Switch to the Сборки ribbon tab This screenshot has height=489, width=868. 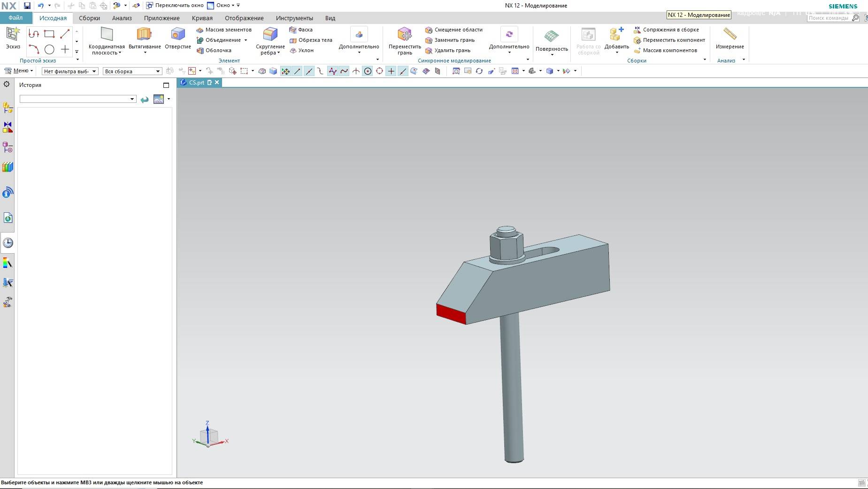point(89,18)
